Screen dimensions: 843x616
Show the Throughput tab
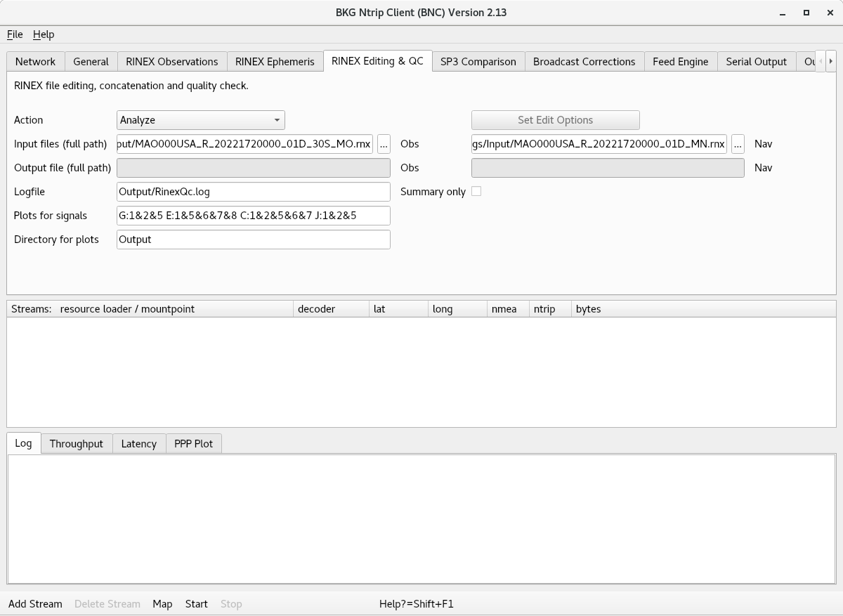76,444
